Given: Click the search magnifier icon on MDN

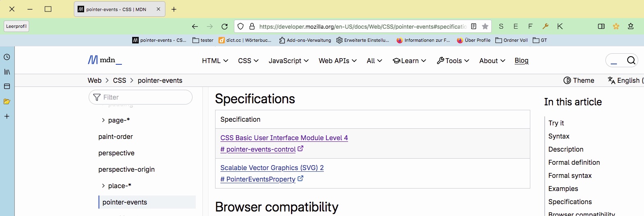Looking at the screenshot, I should coord(631,61).
